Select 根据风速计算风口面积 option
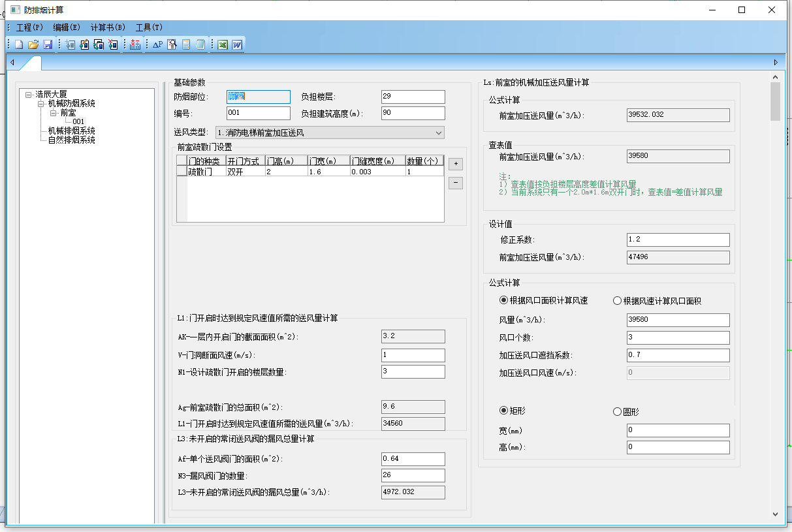 pyautogui.click(x=617, y=300)
